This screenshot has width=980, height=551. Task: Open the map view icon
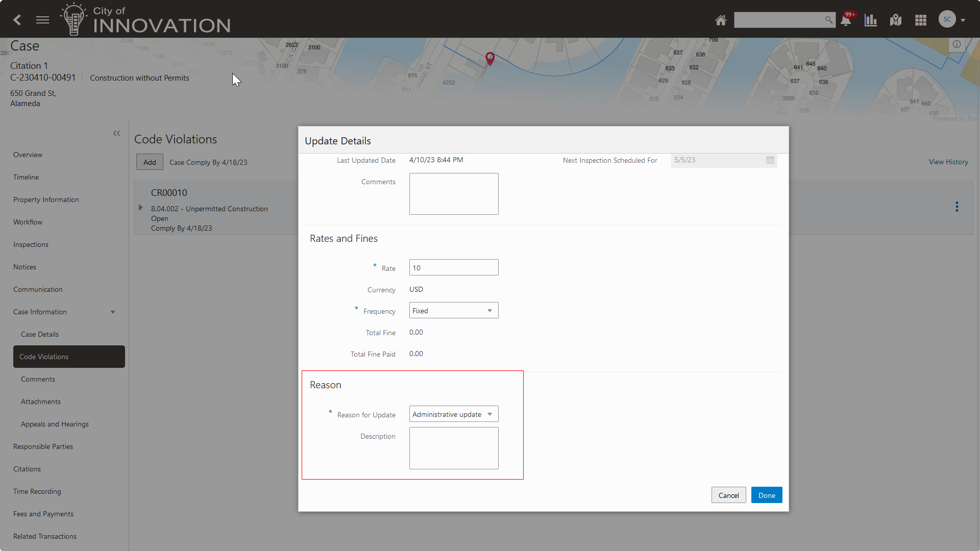[896, 20]
